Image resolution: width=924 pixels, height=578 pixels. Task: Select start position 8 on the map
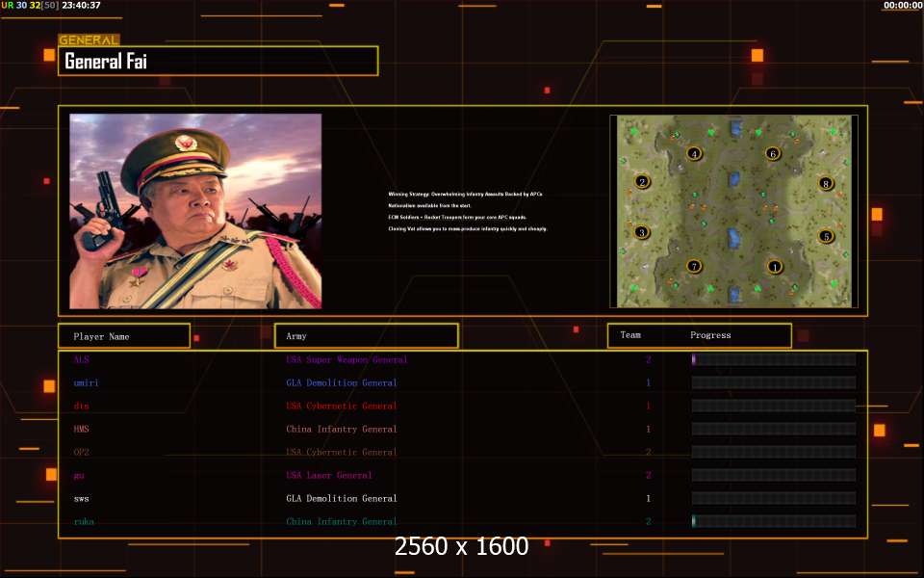(826, 183)
